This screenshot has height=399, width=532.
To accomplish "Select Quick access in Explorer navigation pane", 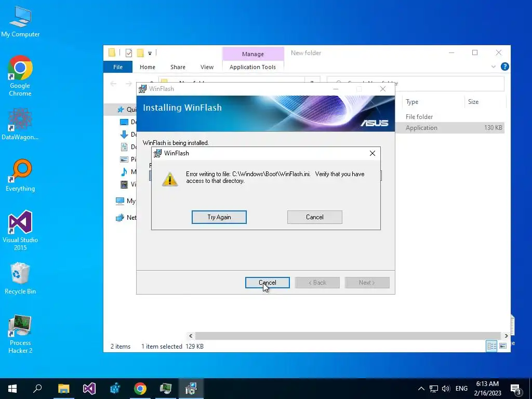I will point(126,109).
